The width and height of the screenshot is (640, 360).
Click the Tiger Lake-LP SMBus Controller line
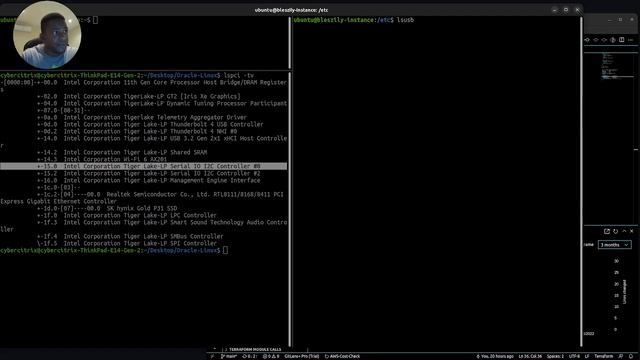pyautogui.click(x=130, y=236)
